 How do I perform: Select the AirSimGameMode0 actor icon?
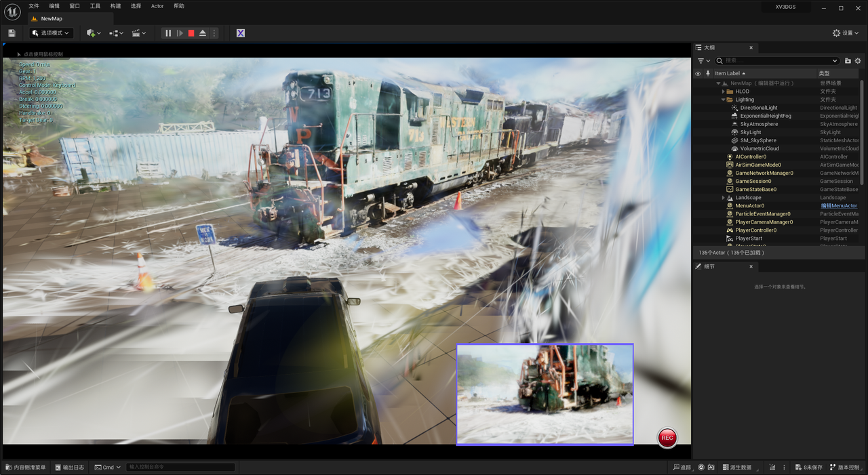point(730,165)
